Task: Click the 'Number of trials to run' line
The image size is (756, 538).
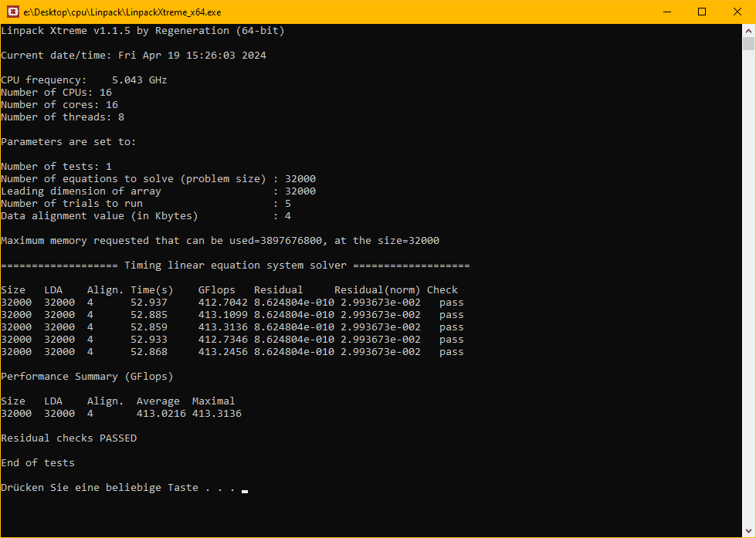Action: [x=146, y=204]
